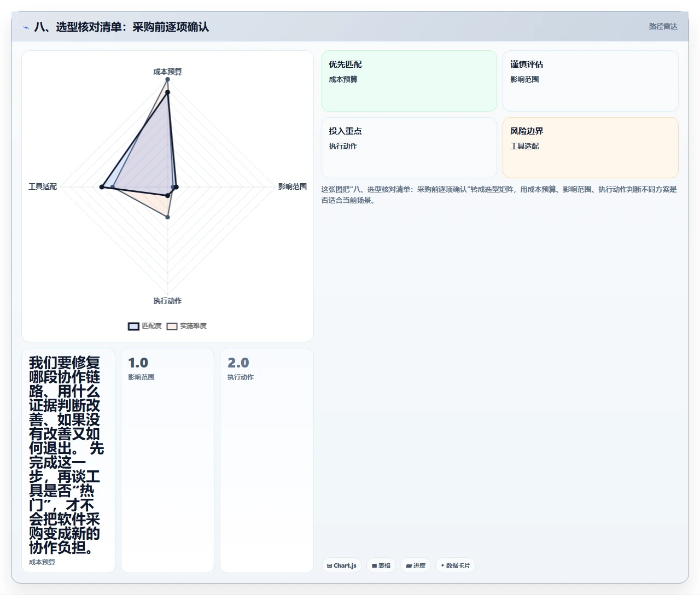The width and height of the screenshot is (700, 595).
Task: Click the 工具适配 data point of the 匹配度 series
Action: (x=102, y=187)
